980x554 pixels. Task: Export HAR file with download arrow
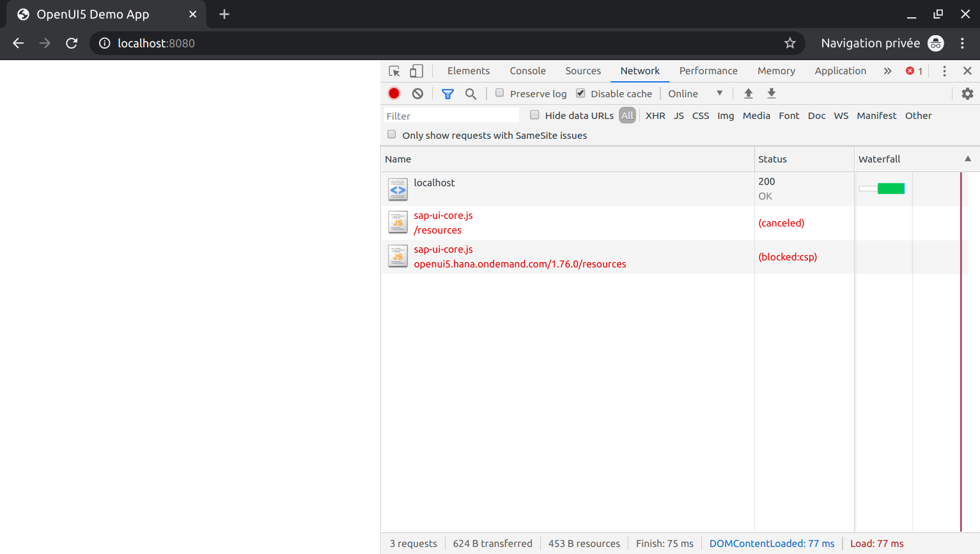772,93
